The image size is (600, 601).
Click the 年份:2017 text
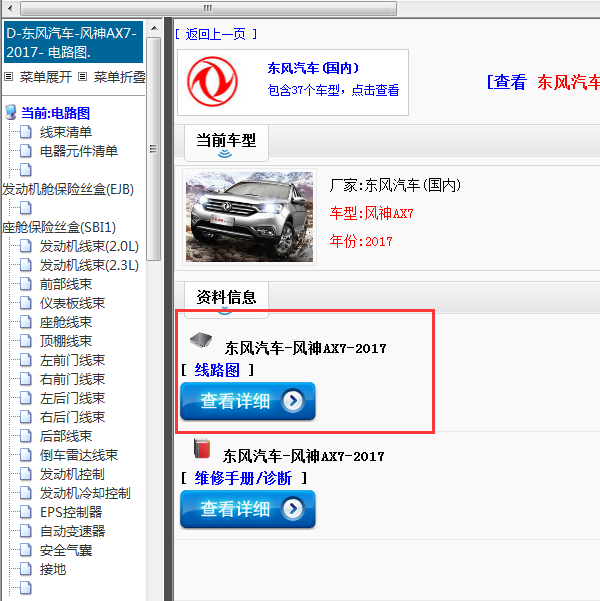coord(361,241)
